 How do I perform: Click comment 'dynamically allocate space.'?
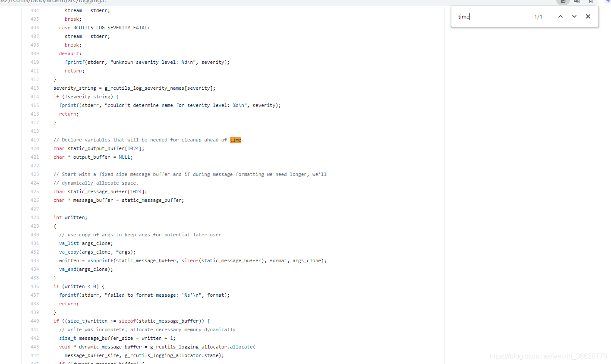[96, 183]
